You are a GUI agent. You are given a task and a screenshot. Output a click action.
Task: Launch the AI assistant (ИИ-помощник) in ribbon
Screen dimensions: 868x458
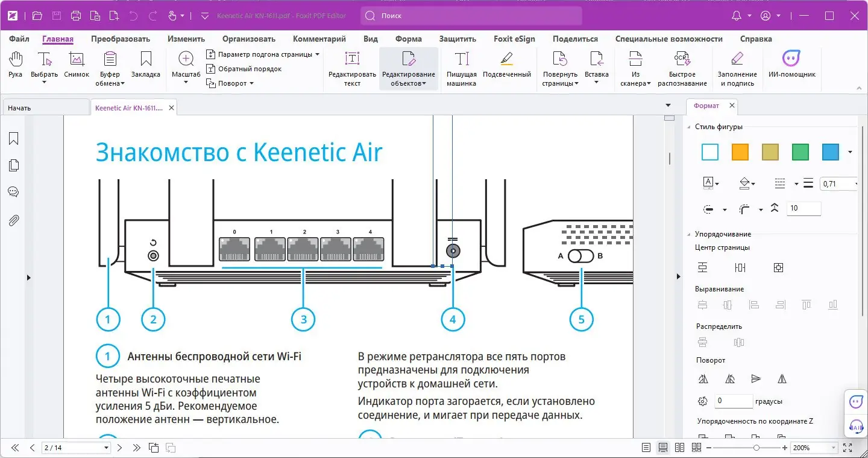pyautogui.click(x=791, y=65)
